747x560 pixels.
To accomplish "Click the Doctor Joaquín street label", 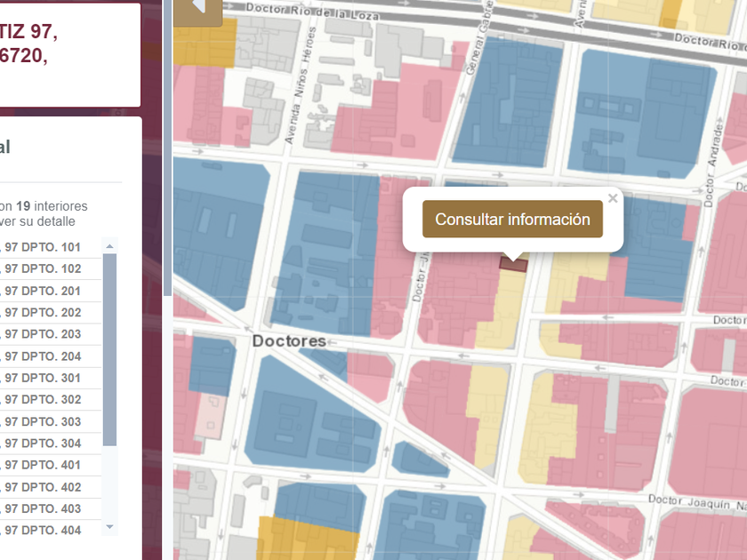I will 697,502.
